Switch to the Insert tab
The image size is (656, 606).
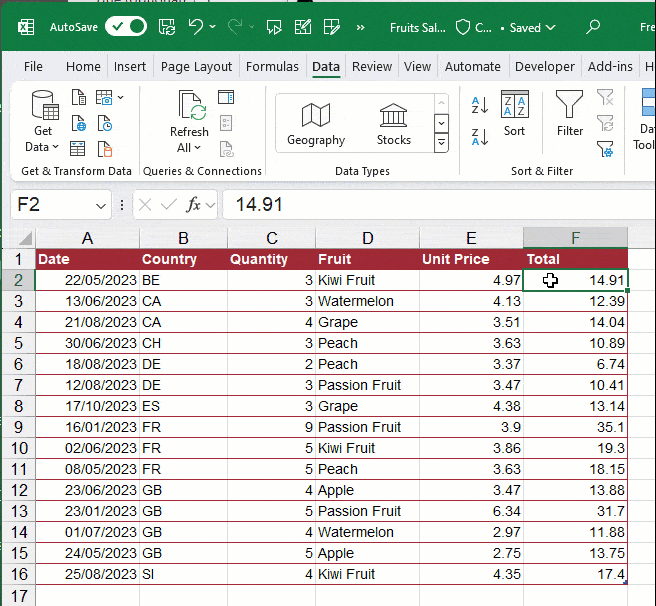130,67
